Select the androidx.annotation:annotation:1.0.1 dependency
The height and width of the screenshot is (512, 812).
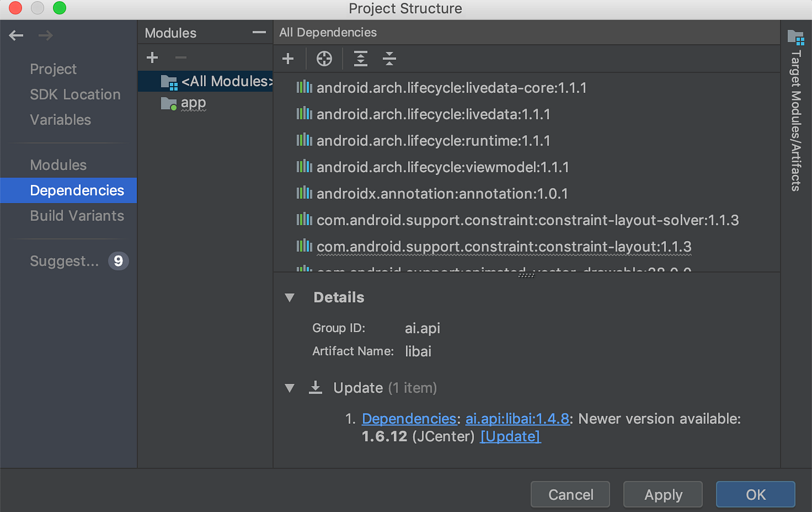tap(441, 193)
